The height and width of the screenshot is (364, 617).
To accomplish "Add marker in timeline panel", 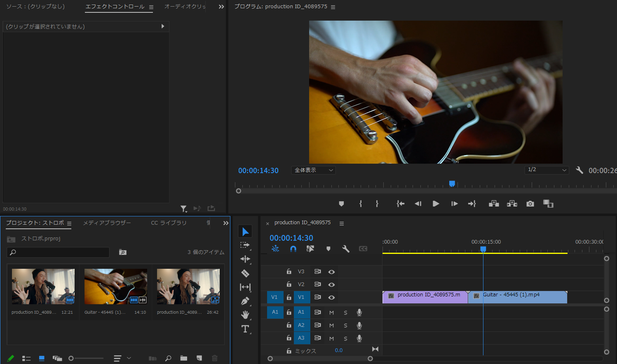I will pyautogui.click(x=328, y=249).
